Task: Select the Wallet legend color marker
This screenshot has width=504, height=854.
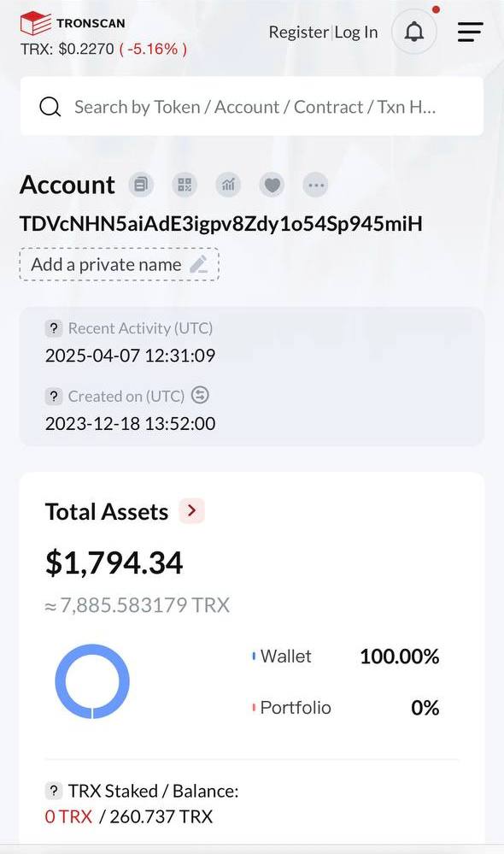Action: [x=254, y=657]
